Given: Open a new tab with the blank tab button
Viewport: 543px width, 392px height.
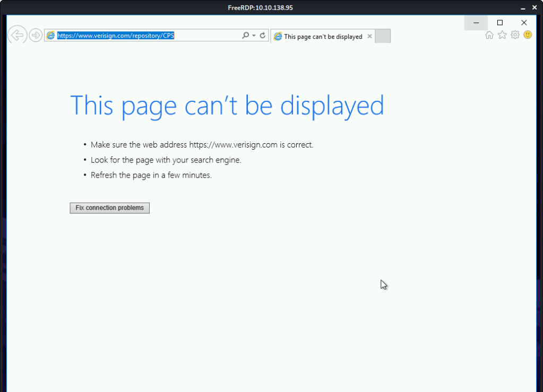Looking at the screenshot, I should (383, 36).
